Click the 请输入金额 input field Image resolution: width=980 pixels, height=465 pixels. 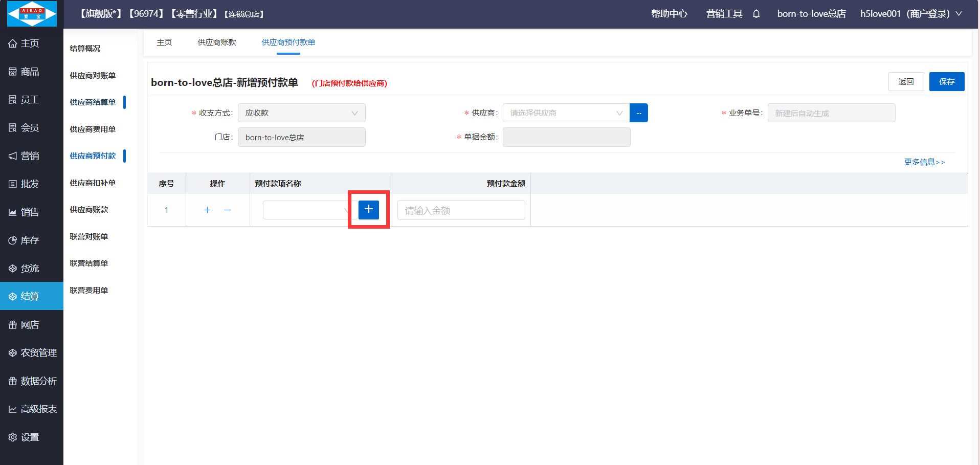(461, 210)
